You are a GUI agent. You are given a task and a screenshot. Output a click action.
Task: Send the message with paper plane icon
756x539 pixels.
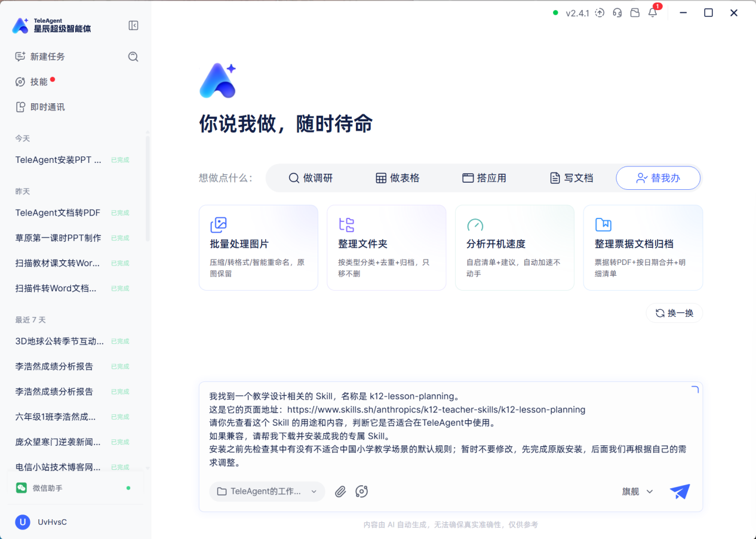coord(680,491)
